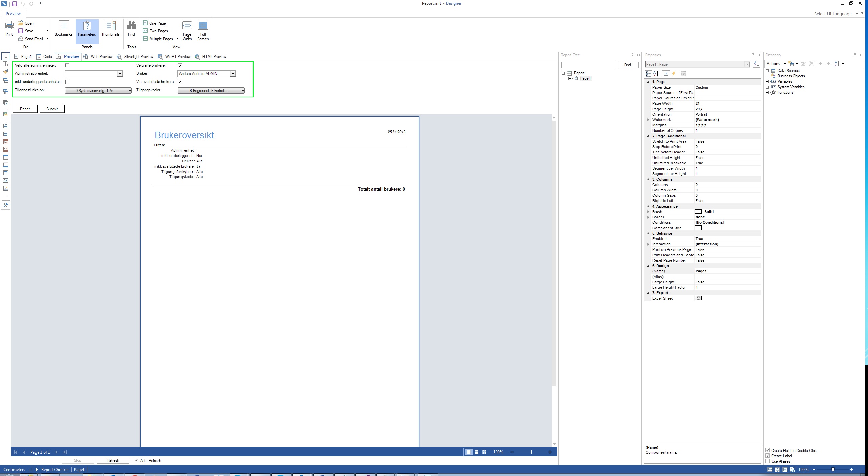The image size is (868, 476).
Task: Uncheck 'Vis avsluttede brukere' checkbox
Action: (x=180, y=82)
